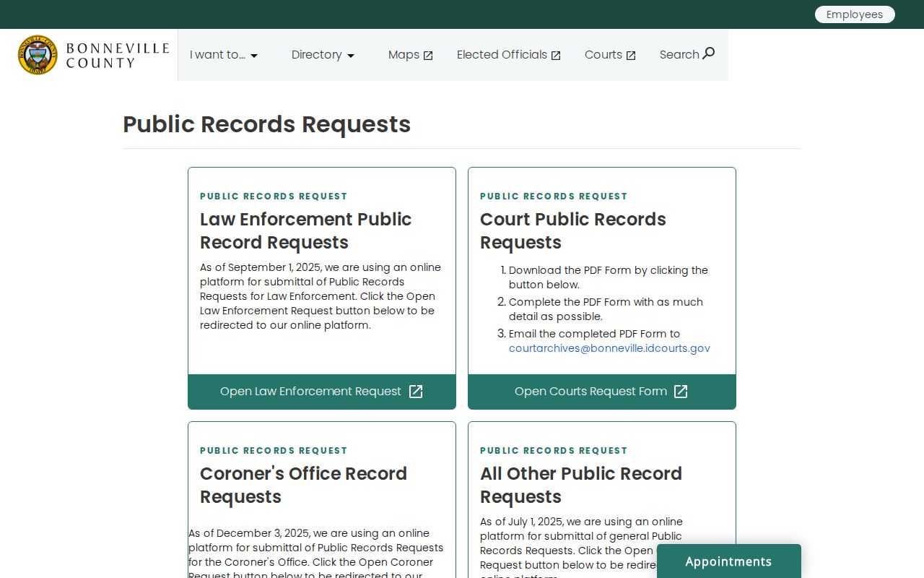This screenshot has height=578, width=924.
Task: Click the external-link icon beside Maps
Action: coord(428,56)
